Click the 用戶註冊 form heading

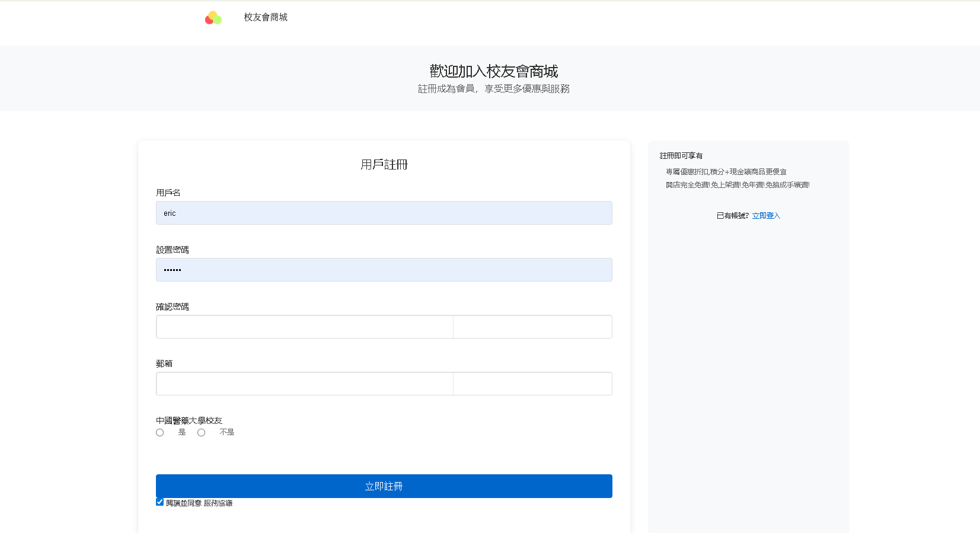[x=384, y=164]
